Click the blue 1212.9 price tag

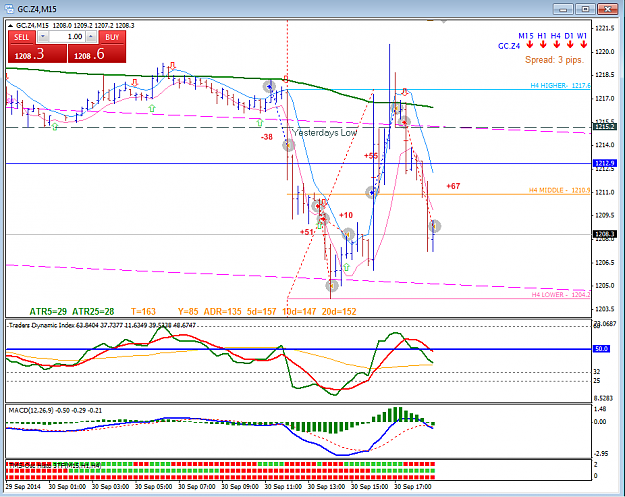605,163
